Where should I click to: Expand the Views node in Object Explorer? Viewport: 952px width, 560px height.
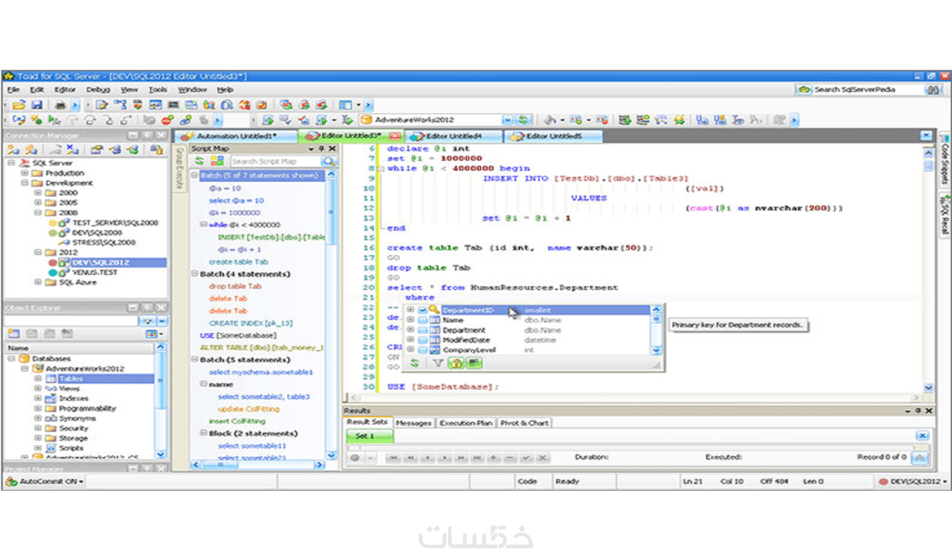[38, 388]
